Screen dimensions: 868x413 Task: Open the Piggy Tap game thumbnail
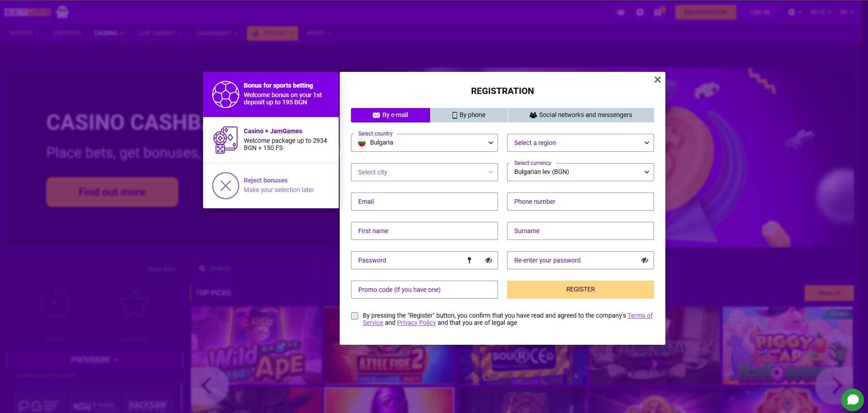(787, 345)
